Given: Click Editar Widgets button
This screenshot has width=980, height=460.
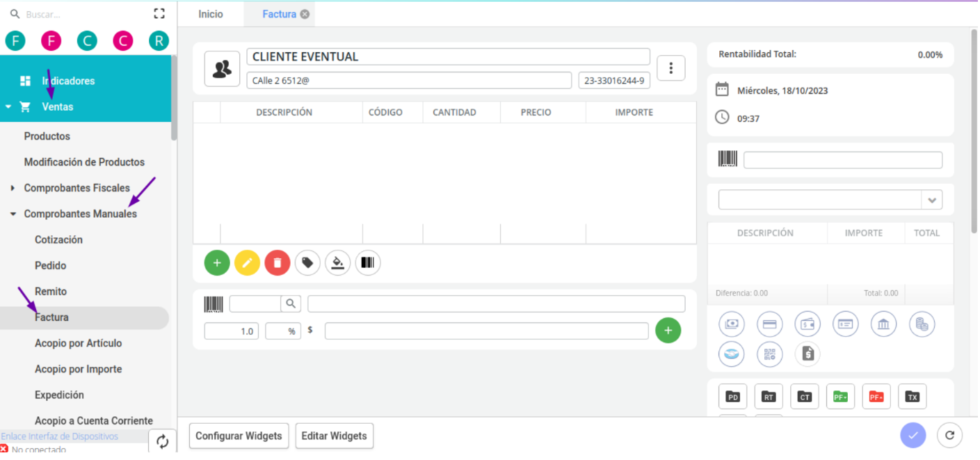Looking at the screenshot, I should pyautogui.click(x=335, y=436).
